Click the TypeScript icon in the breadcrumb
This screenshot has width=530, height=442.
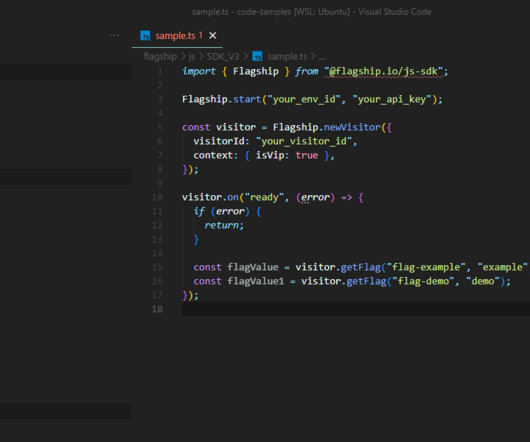pyautogui.click(x=257, y=56)
